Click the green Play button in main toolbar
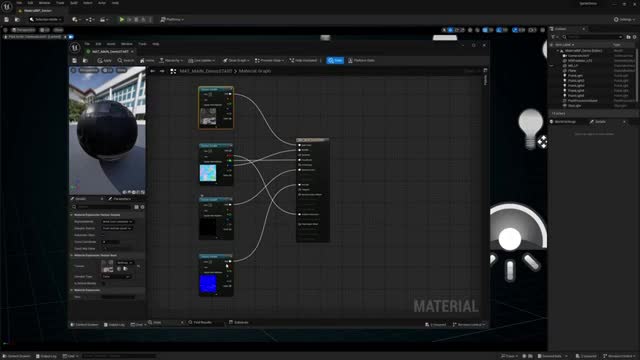The height and width of the screenshot is (360, 640). 122,19
